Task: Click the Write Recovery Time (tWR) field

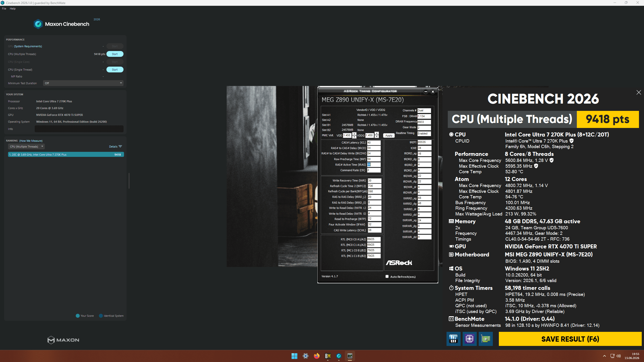Action: coord(375,180)
